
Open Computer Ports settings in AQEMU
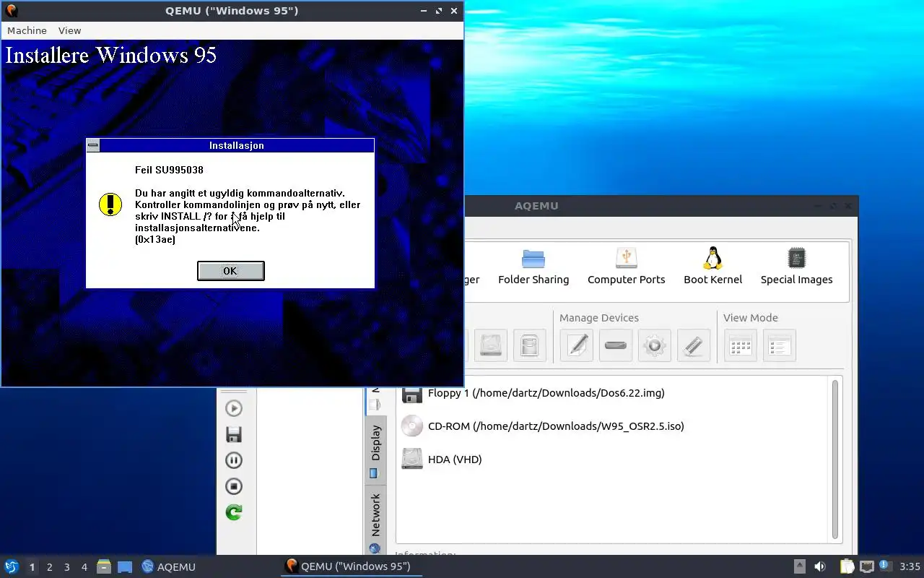[x=626, y=266]
